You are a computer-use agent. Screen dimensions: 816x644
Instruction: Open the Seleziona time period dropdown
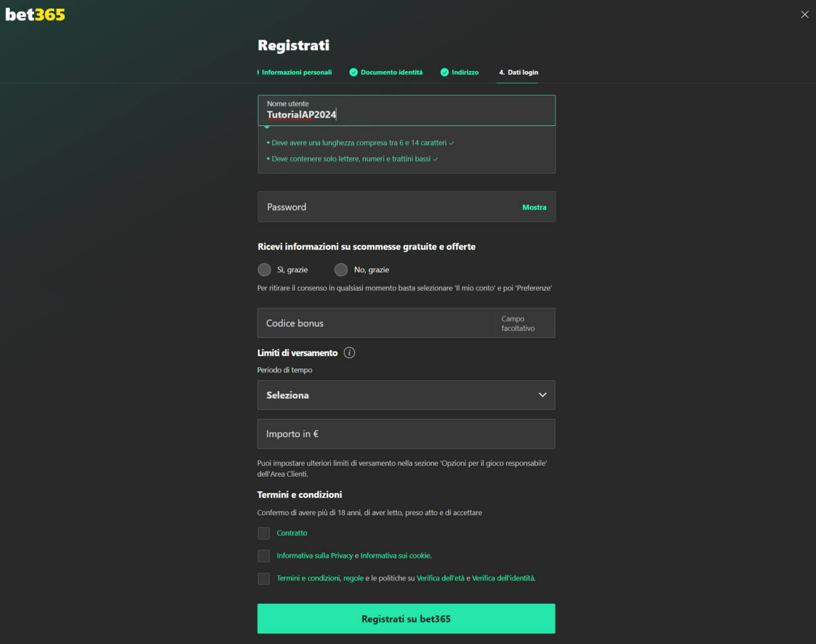point(406,395)
